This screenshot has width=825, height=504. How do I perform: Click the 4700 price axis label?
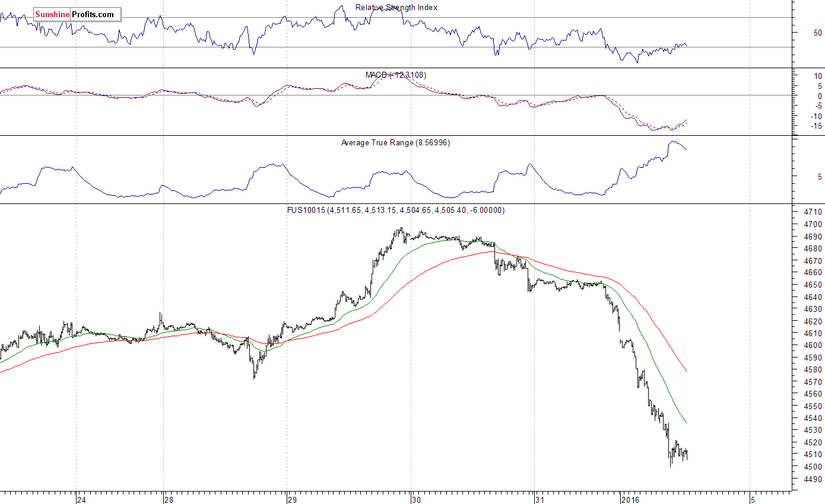(814, 225)
